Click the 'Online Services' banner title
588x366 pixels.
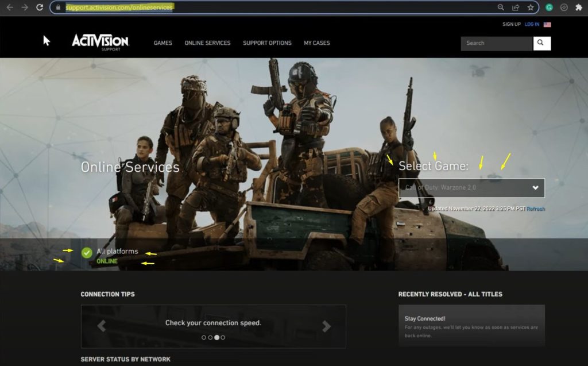[130, 167]
